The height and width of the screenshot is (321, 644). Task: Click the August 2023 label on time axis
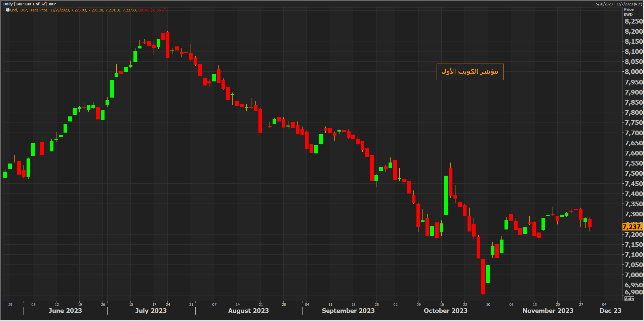pos(248,311)
